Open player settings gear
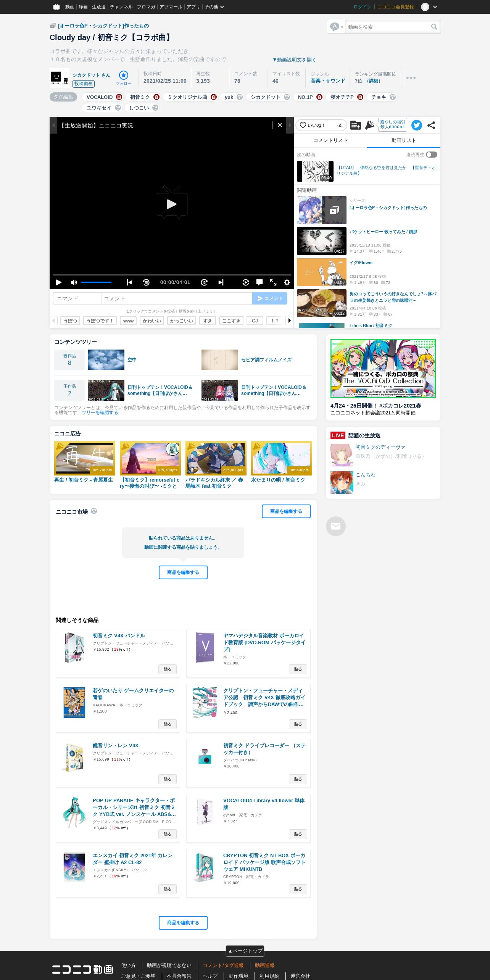Image resolution: width=490 pixels, height=980 pixels. (287, 282)
